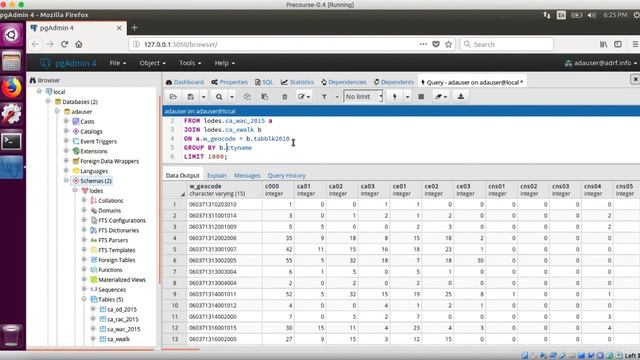640x360 pixels.
Task: Click the Stop query square icon
Action: point(421,97)
